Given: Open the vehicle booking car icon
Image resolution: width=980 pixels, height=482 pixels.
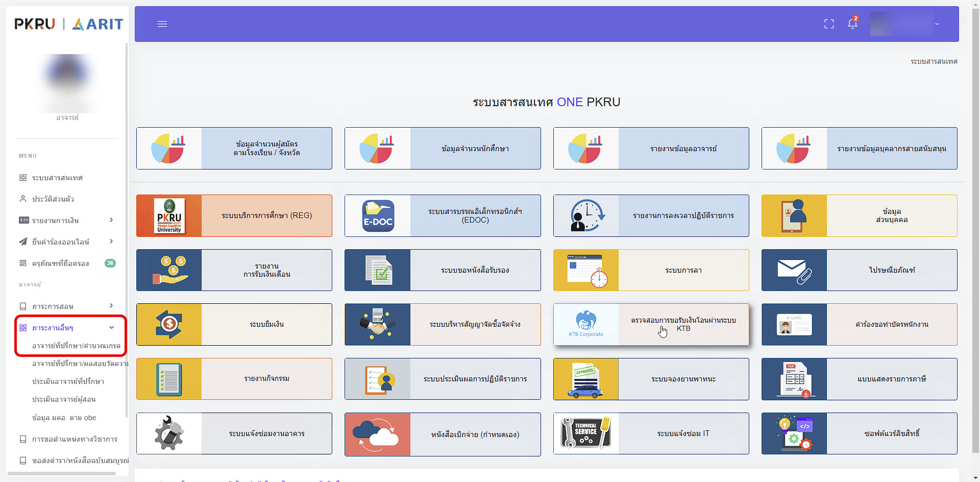Looking at the screenshot, I should tap(586, 379).
